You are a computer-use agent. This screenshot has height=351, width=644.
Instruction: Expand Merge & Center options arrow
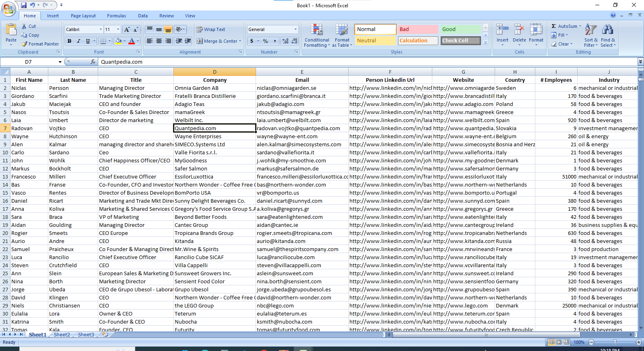(x=240, y=41)
